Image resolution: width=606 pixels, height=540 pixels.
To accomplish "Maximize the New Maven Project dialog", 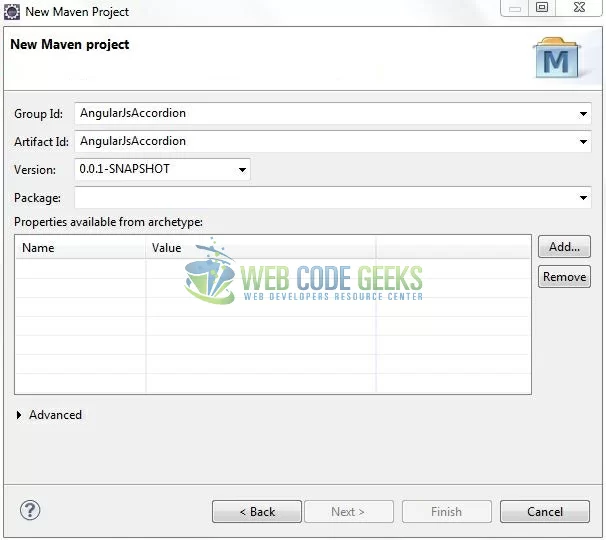I will tap(541, 8).
